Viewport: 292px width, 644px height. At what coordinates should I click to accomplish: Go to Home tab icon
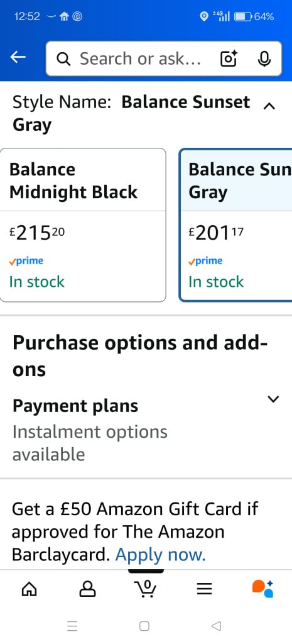point(29,589)
